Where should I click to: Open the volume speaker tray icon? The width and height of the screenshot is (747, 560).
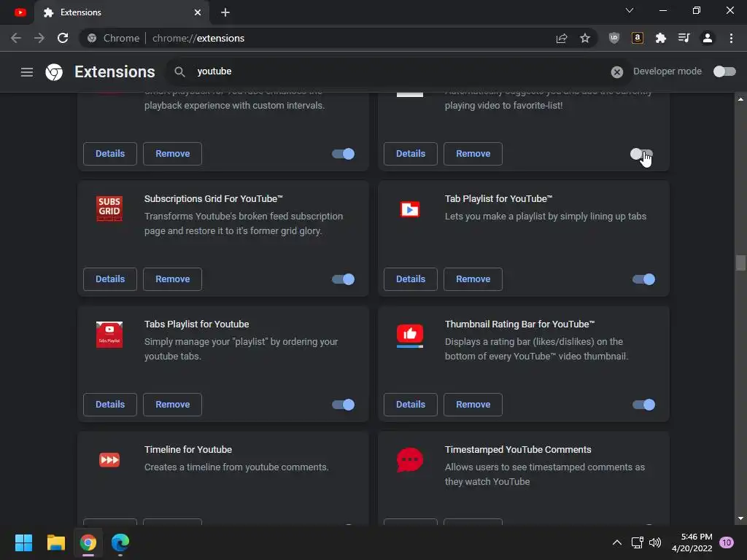click(655, 542)
